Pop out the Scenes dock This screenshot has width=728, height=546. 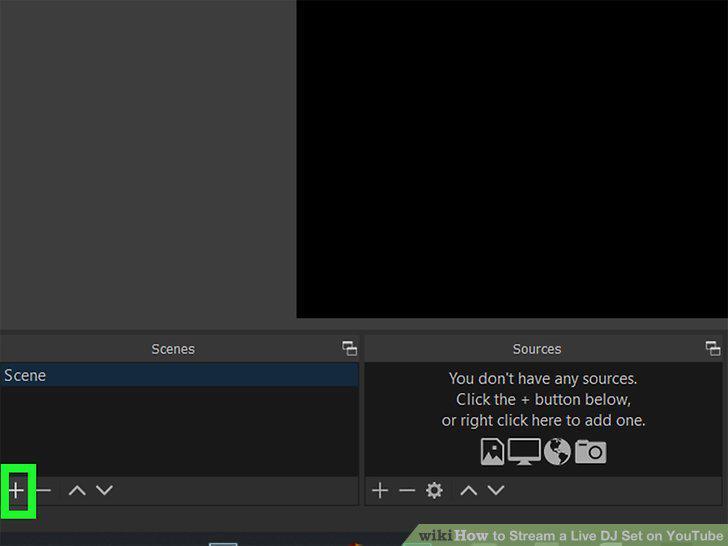tap(350, 348)
